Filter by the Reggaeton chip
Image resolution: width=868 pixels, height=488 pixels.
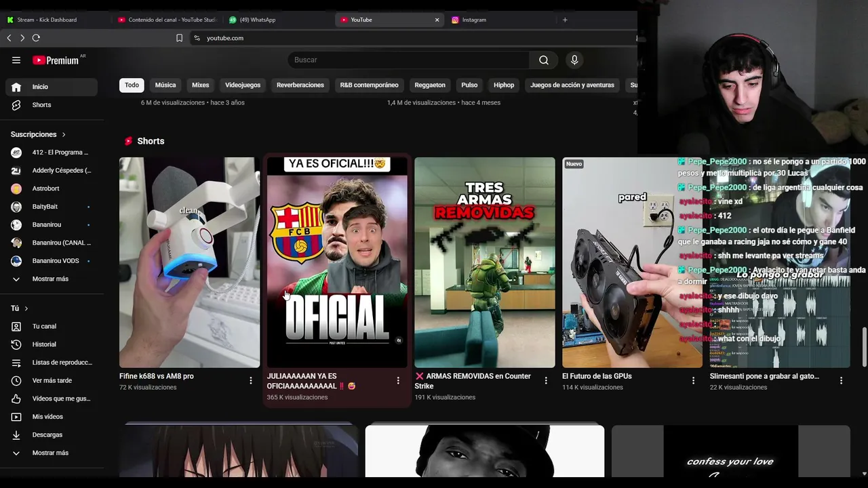point(430,85)
